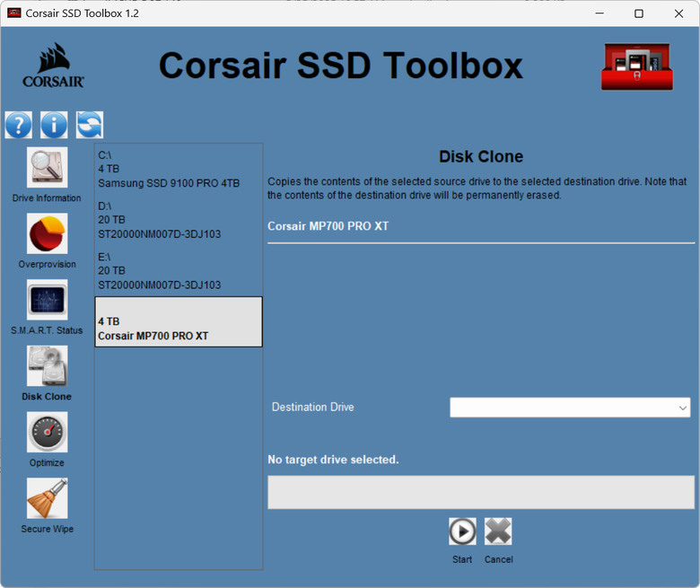Select the Corsair MP700 PRO XT 4 TB drive
This screenshot has height=588, width=700.
179,321
